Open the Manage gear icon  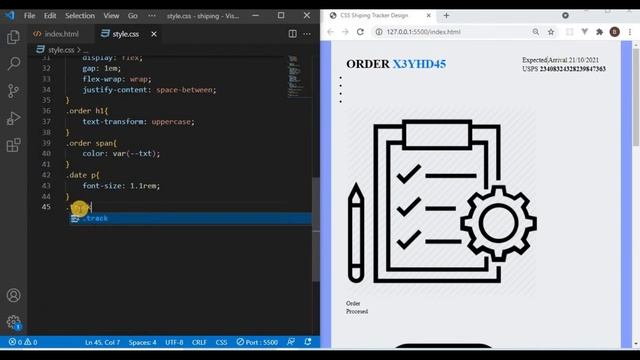13,322
